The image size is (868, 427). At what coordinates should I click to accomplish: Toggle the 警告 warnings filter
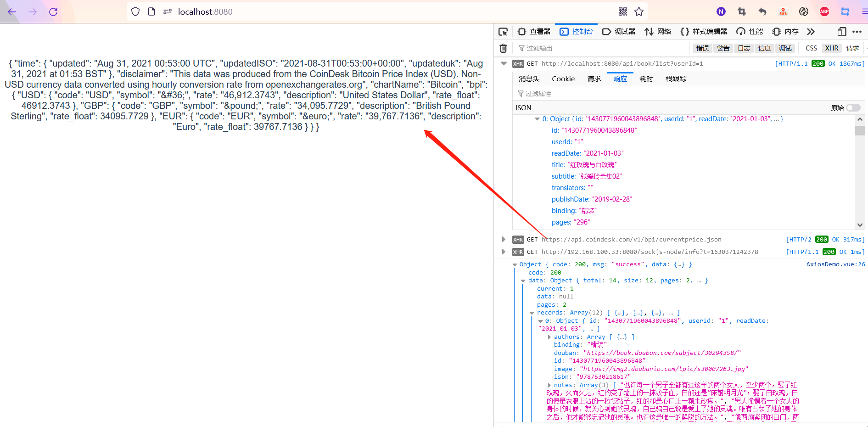[x=723, y=48]
